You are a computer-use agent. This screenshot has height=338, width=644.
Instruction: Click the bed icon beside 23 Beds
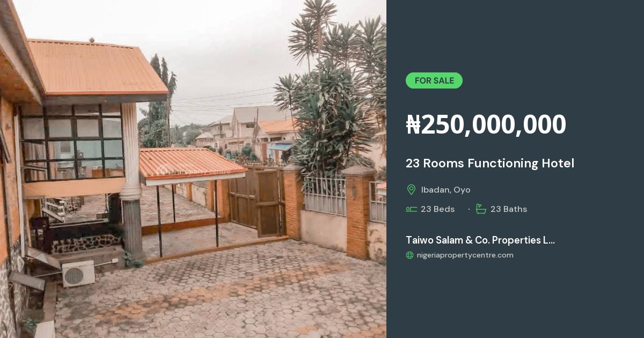[411, 209]
